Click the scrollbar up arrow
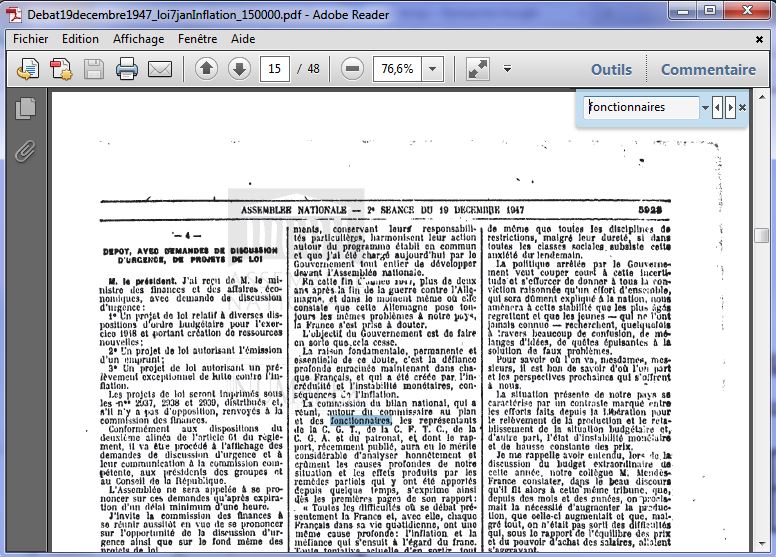The width and height of the screenshot is (776, 557). (x=762, y=97)
